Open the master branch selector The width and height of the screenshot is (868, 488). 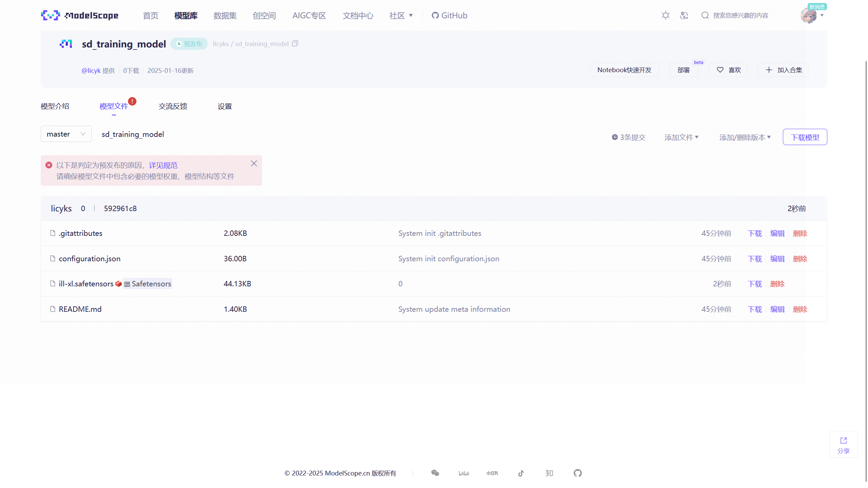65,134
